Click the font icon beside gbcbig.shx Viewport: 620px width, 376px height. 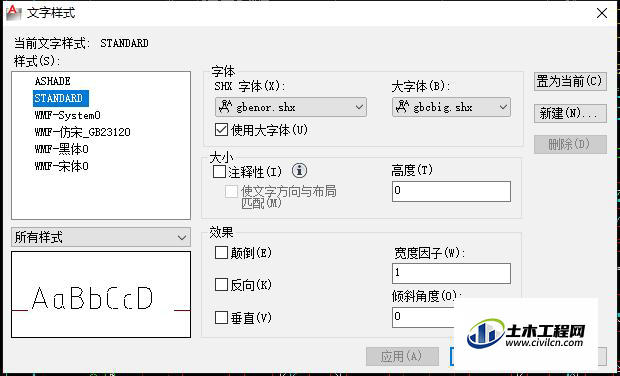[402, 107]
